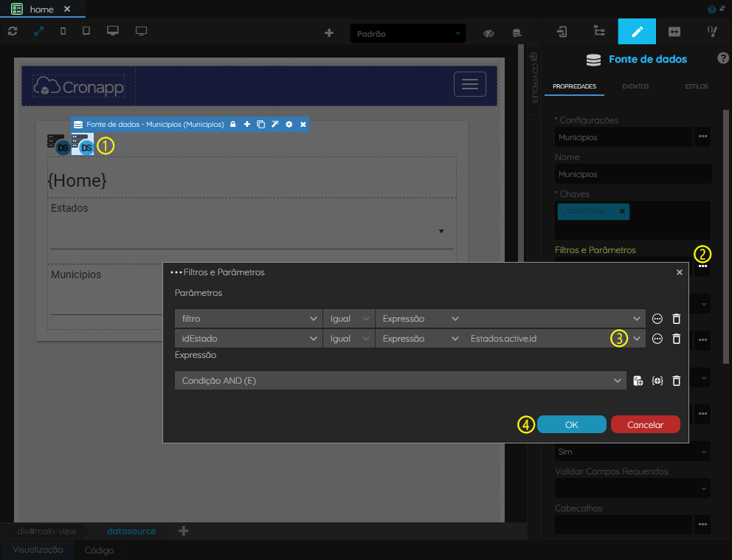
Task: Click the hamburger menu button in Cronapp header
Action: click(x=469, y=84)
